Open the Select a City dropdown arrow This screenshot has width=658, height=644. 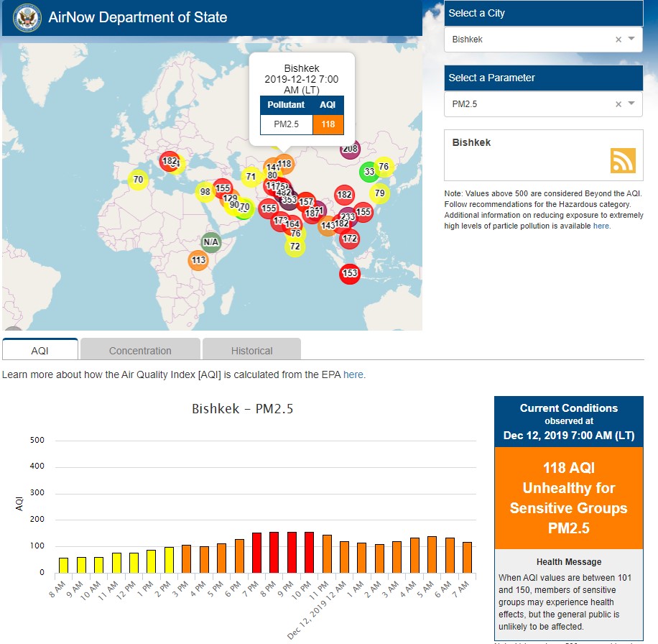click(631, 40)
